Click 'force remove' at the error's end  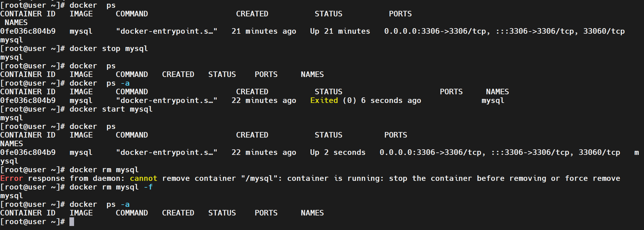[x=592, y=178]
